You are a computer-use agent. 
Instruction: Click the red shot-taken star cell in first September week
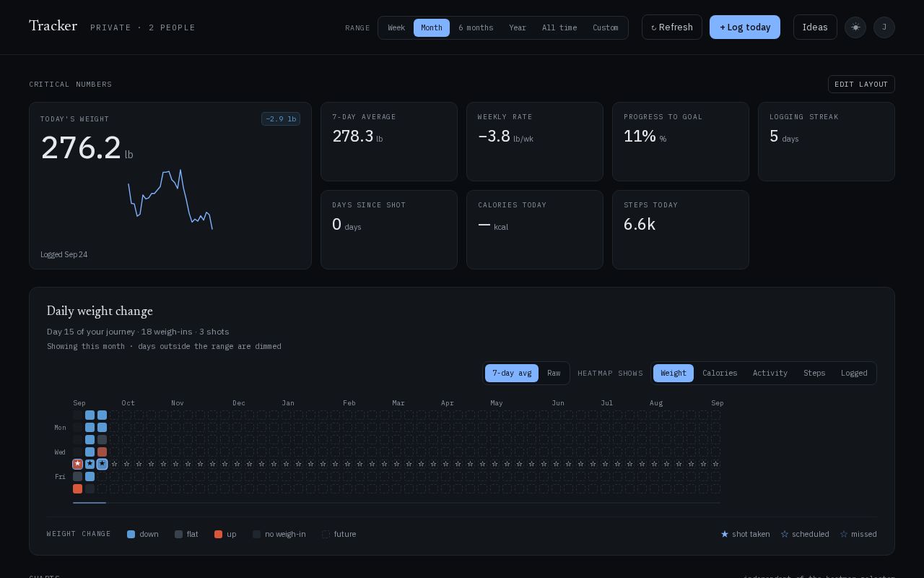pos(77,464)
